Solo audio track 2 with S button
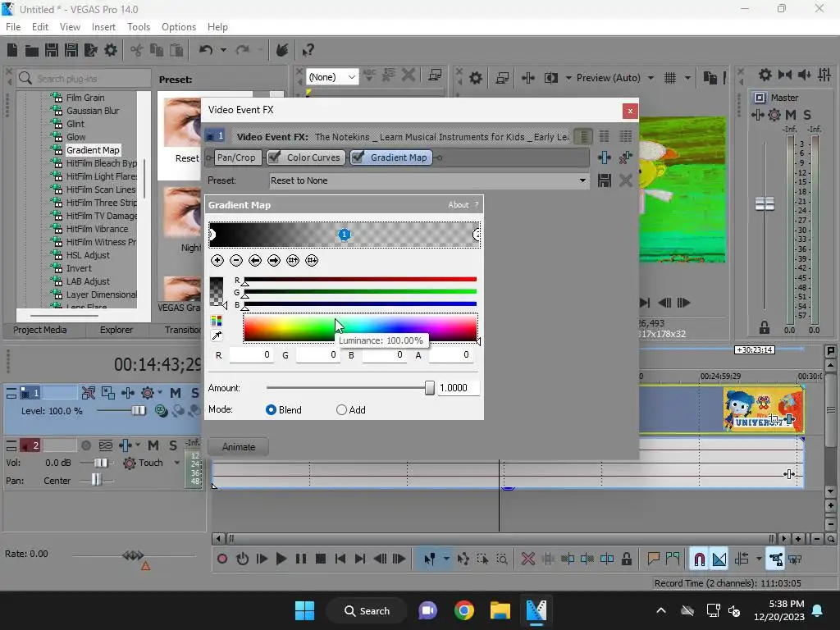840x630 pixels. coord(172,445)
